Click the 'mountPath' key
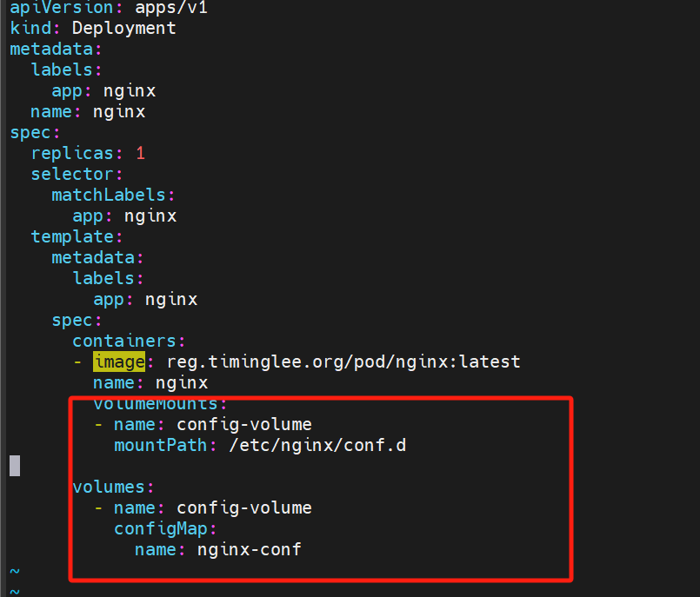This screenshot has height=597, width=700. (160, 445)
